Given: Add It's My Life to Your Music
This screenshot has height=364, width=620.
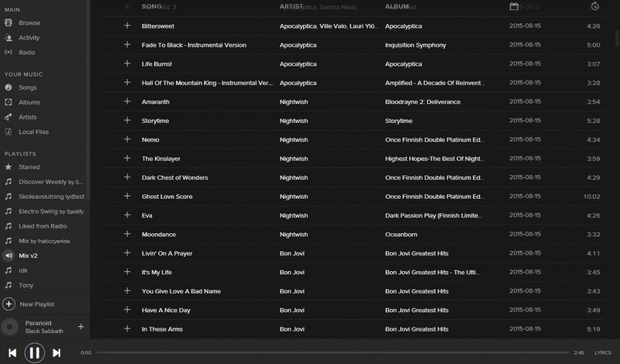Looking at the screenshot, I should [x=127, y=273].
